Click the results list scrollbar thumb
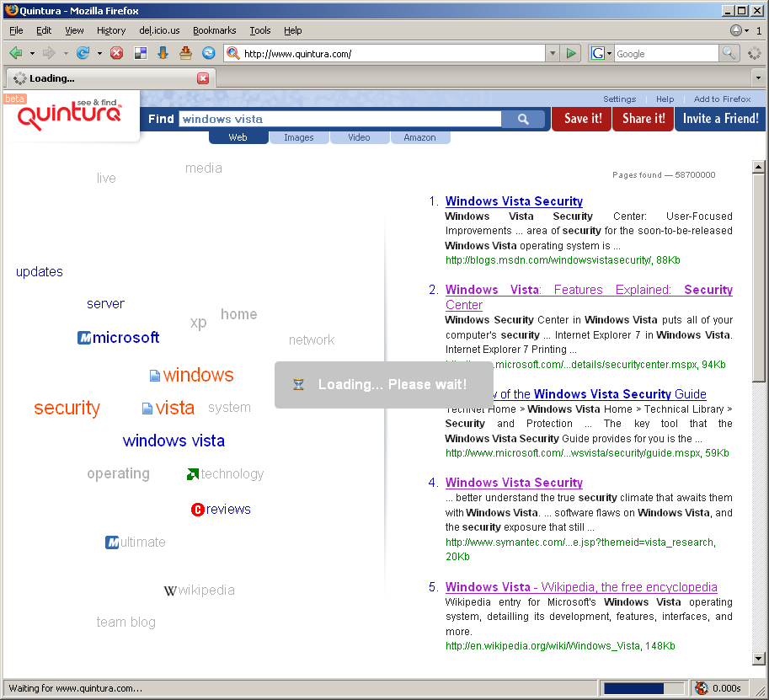The height and width of the screenshot is (700, 769). tap(758, 278)
